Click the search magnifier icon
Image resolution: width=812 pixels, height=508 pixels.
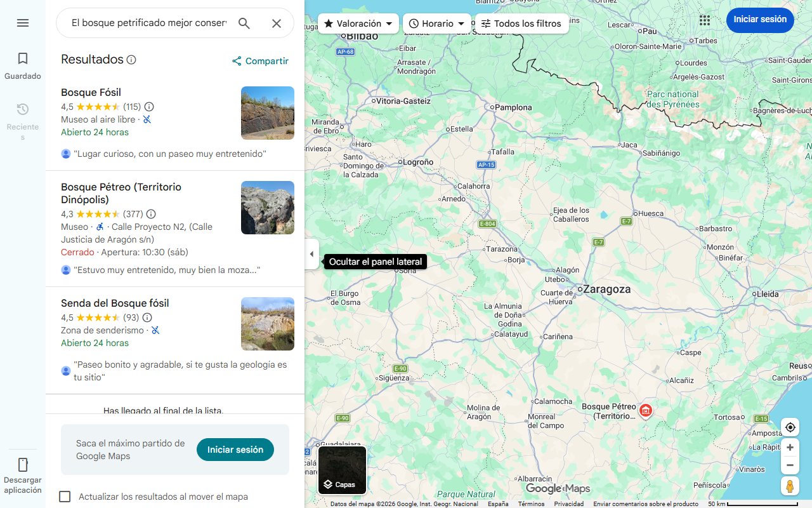coord(244,23)
